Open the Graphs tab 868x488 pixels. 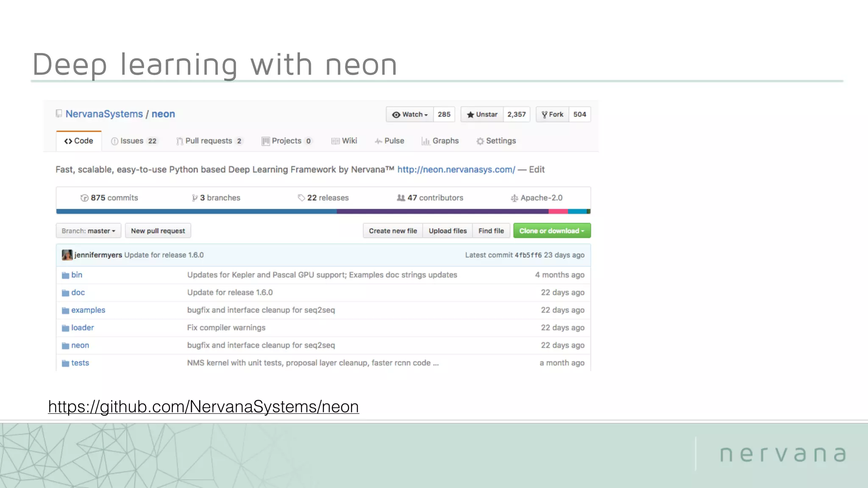click(x=440, y=141)
